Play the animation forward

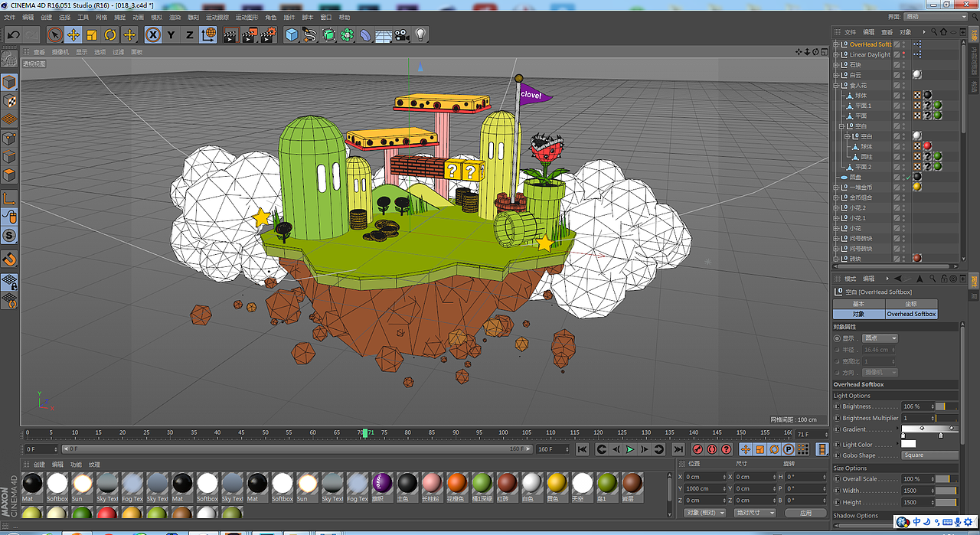pos(630,449)
